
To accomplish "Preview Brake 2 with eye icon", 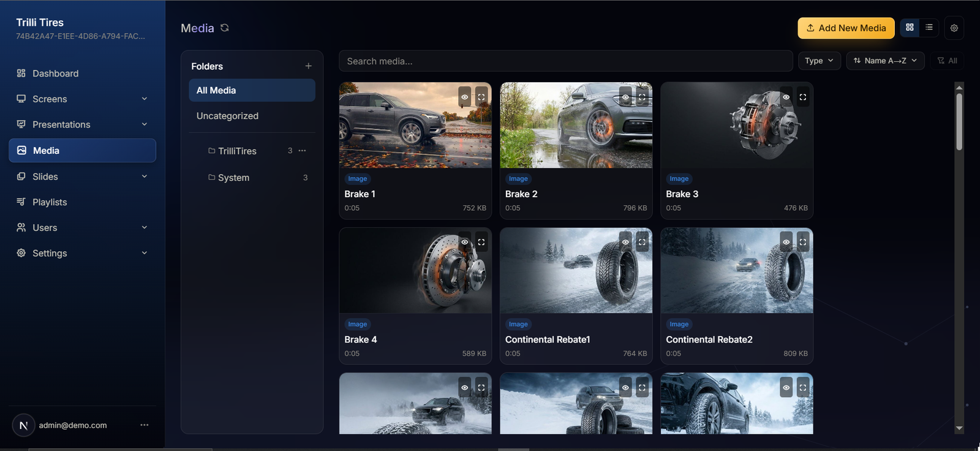I will (625, 97).
